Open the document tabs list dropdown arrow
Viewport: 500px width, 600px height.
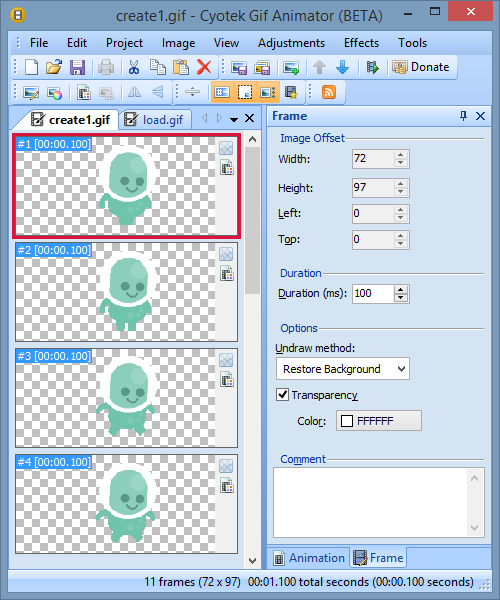click(x=234, y=119)
